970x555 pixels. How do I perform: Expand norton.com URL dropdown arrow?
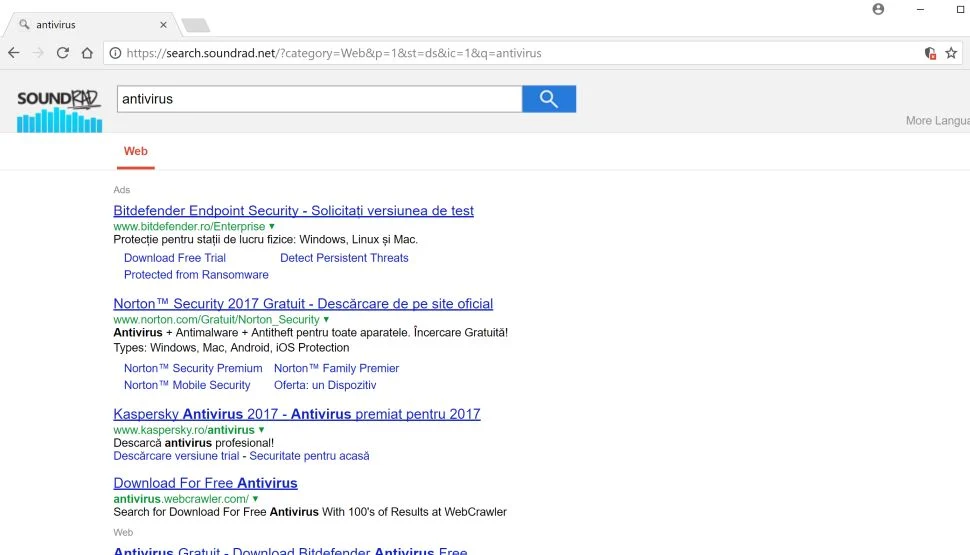(x=326, y=320)
